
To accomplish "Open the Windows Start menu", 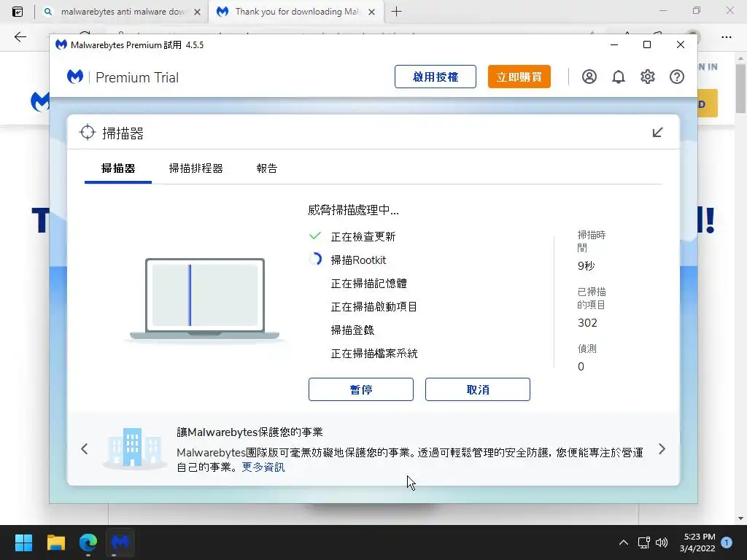I will click(x=23, y=542).
